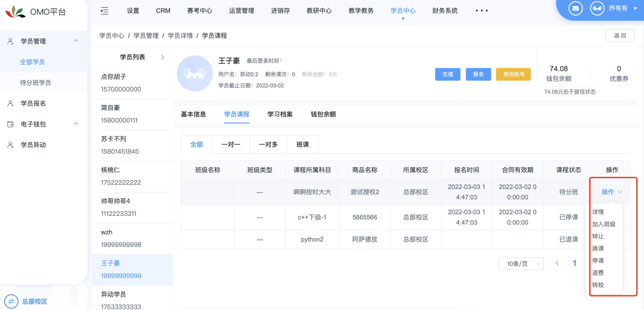This screenshot has height=310, width=644.
Task: Click the 禁用账号 button
Action: click(x=513, y=74)
